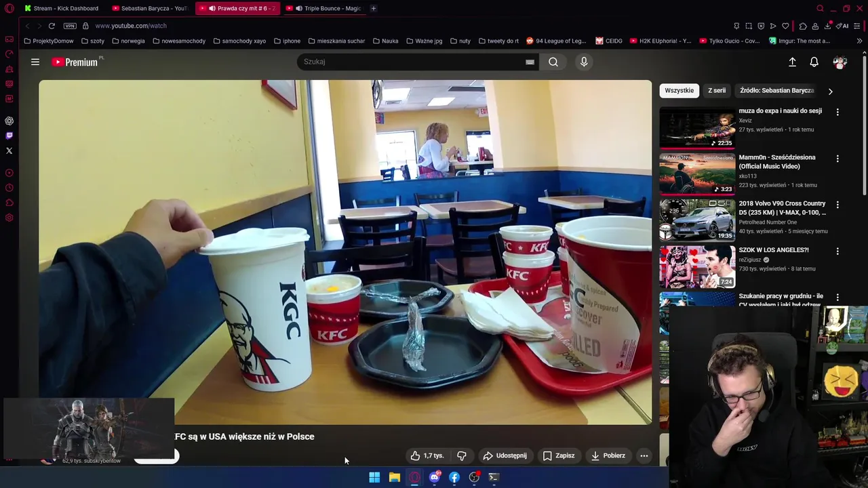The image size is (868, 488).
Task: Open a new browser tab
Action: click(x=373, y=8)
